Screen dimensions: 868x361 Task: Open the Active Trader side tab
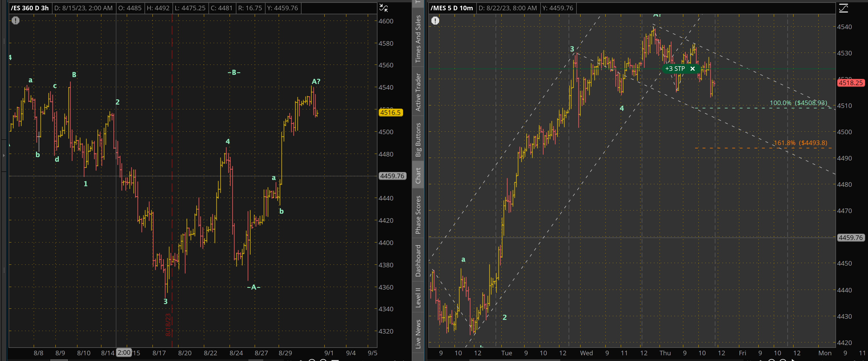(x=418, y=92)
